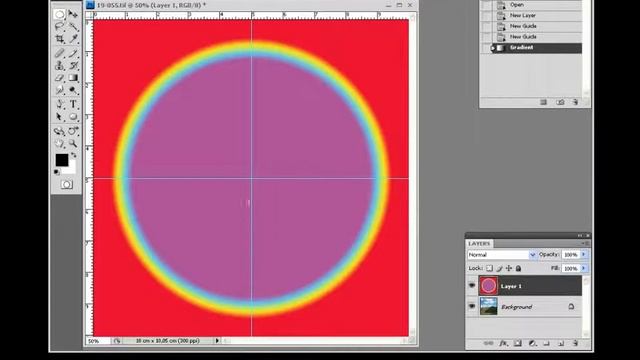Screen dimensions: 640x360
Task: Swap foreground and background colors
Action: pyautogui.click(x=74, y=155)
